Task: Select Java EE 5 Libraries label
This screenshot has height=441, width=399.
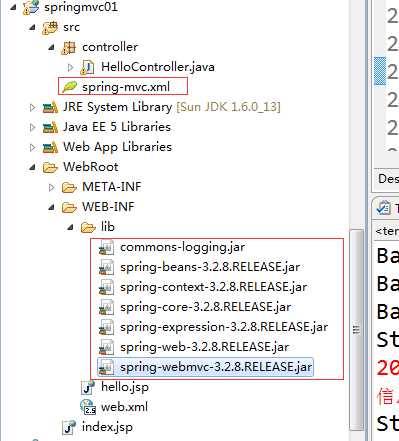Action: pyautogui.click(x=117, y=127)
